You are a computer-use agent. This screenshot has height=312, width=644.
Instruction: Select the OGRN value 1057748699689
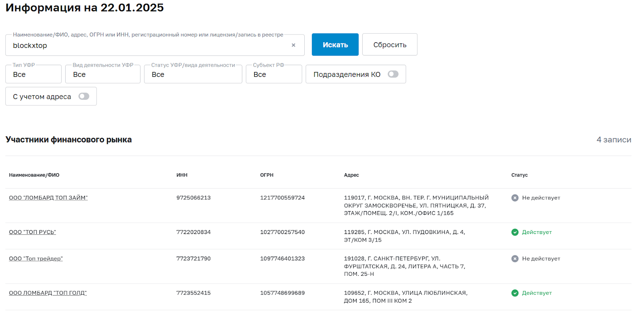click(283, 293)
